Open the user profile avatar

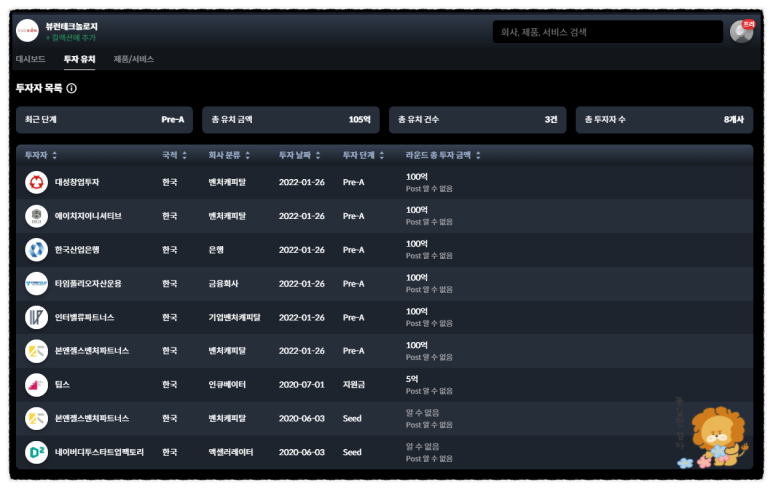pos(741,32)
